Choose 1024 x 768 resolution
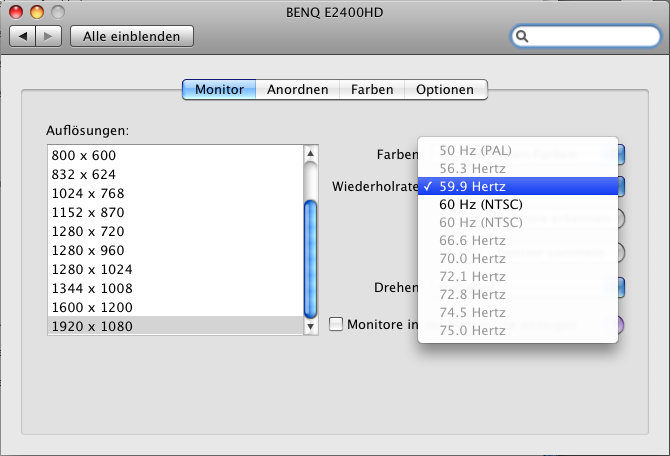 pyautogui.click(x=88, y=193)
